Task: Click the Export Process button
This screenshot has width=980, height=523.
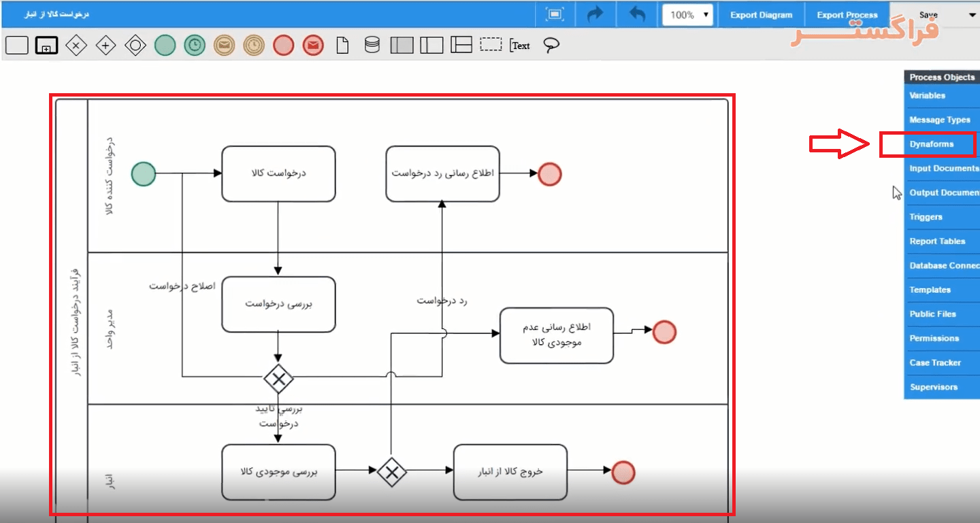Action: pos(847,14)
